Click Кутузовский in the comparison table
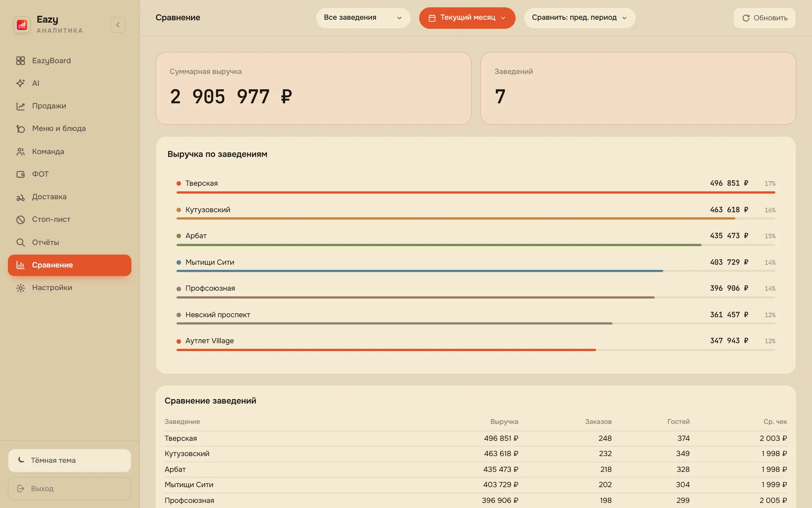This screenshot has height=508, width=812. 187,454
